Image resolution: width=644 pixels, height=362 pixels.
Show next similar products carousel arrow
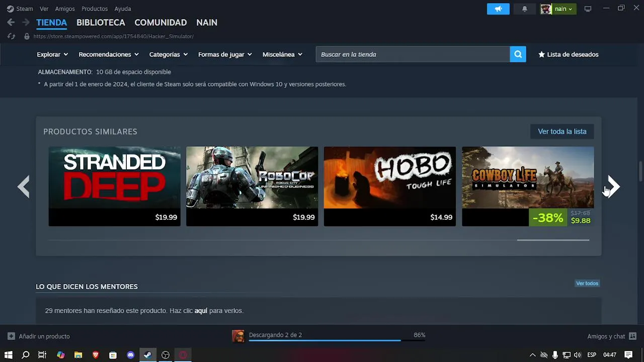tap(613, 187)
